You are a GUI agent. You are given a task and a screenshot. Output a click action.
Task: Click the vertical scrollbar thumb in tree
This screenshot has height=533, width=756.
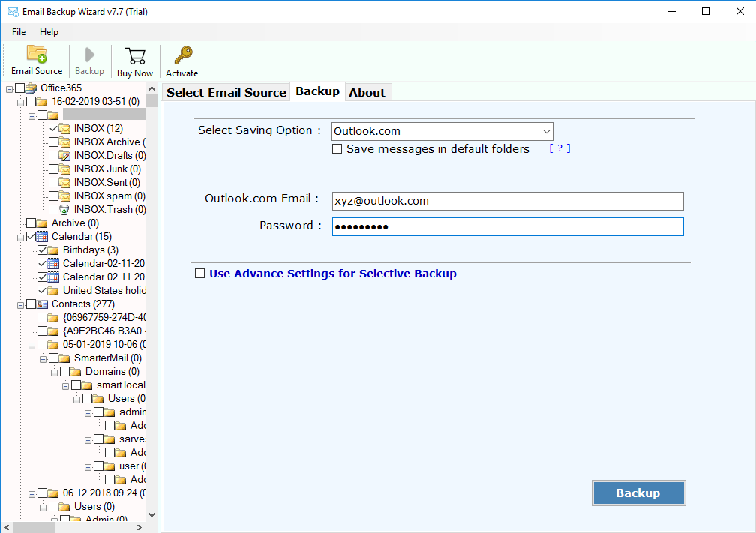coord(151,100)
